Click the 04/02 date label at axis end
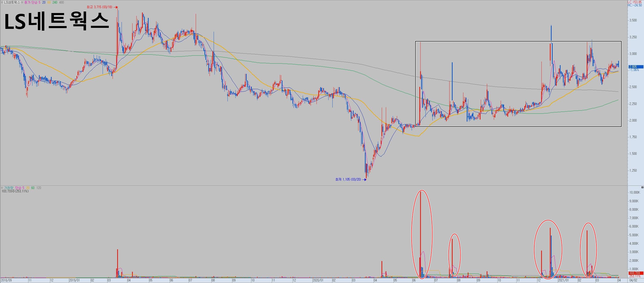The height and width of the screenshot is (283, 644). point(633,280)
